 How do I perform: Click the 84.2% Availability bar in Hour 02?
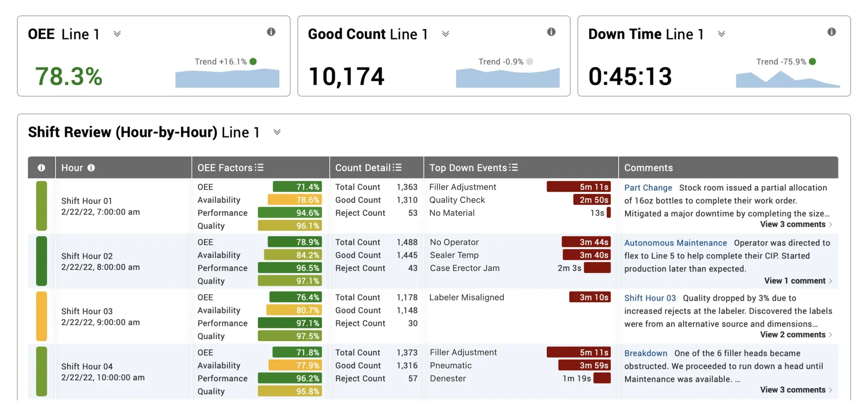click(293, 255)
